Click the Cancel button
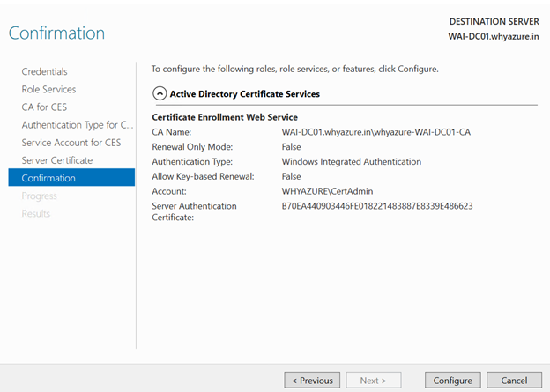This screenshot has width=550, height=392. point(514,381)
